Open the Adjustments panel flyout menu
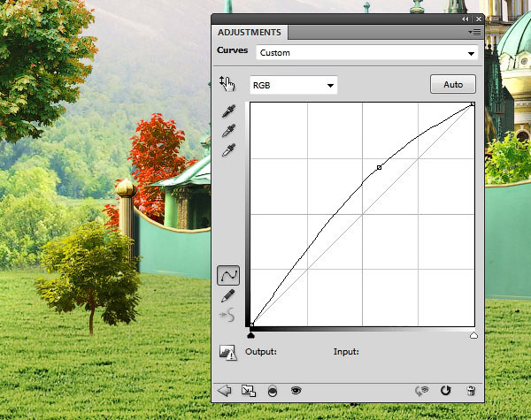Screen dimensions: 531x420 pyautogui.click(x=474, y=33)
